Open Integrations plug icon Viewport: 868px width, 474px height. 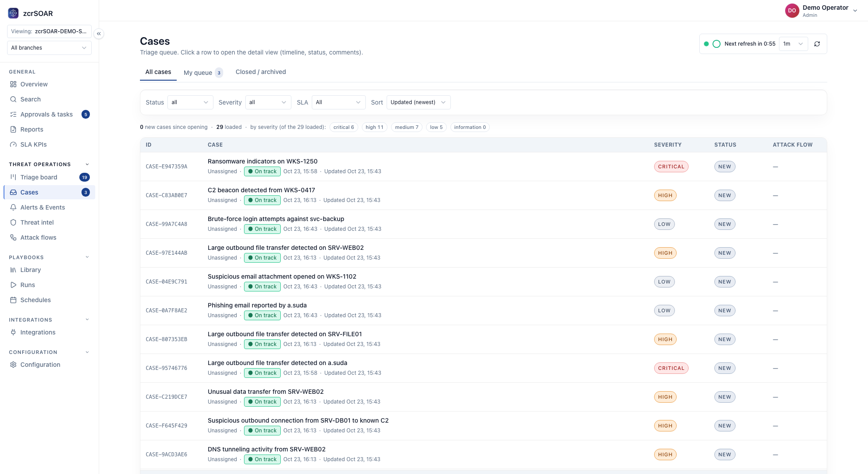(x=13, y=332)
